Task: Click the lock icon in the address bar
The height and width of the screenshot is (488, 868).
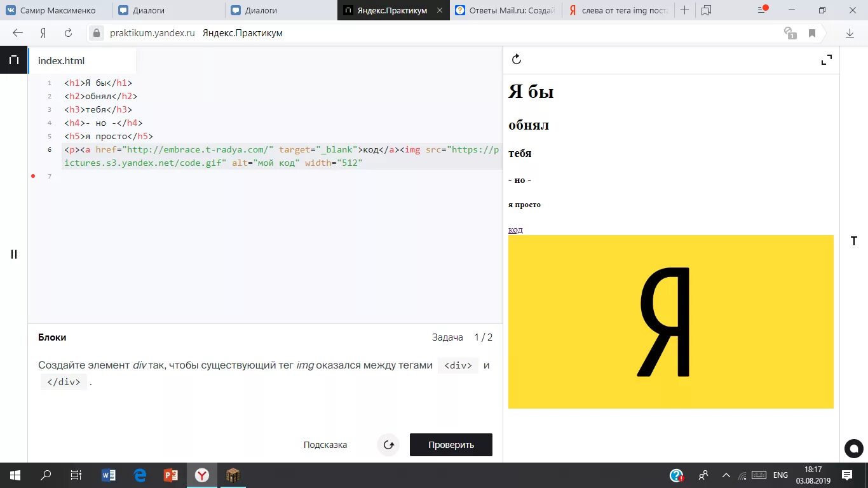Action: (x=97, y=33)
